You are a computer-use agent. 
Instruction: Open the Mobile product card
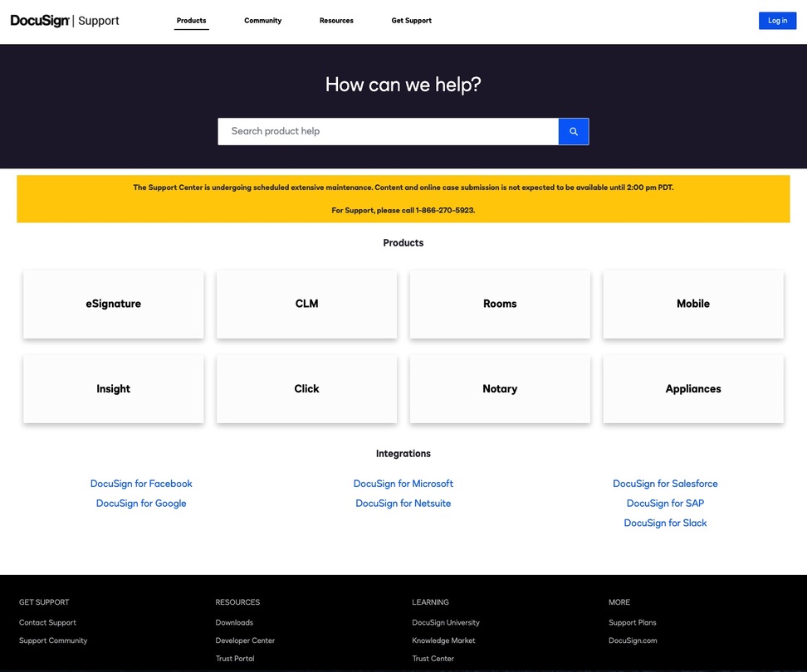[x=693, y=304]
